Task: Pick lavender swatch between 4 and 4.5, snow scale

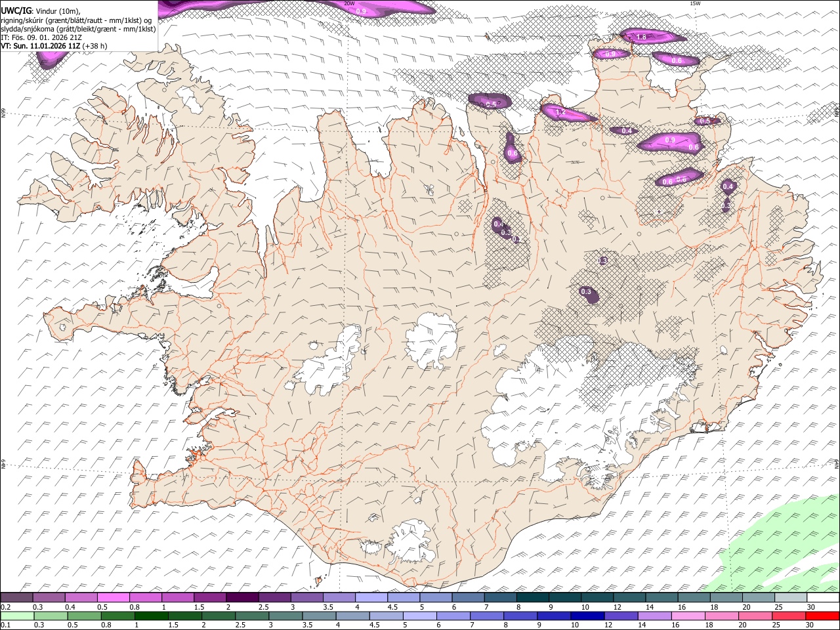Action: click(x=371, y=598)
